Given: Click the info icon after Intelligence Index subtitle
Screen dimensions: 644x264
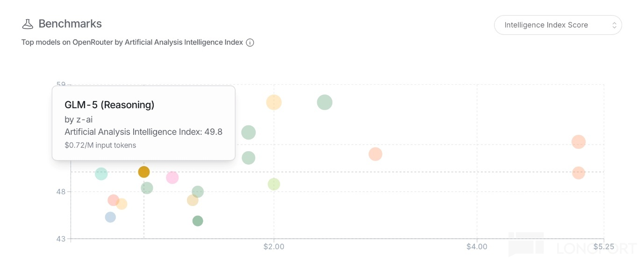Looking at the screenshot, I should [250, 43].
